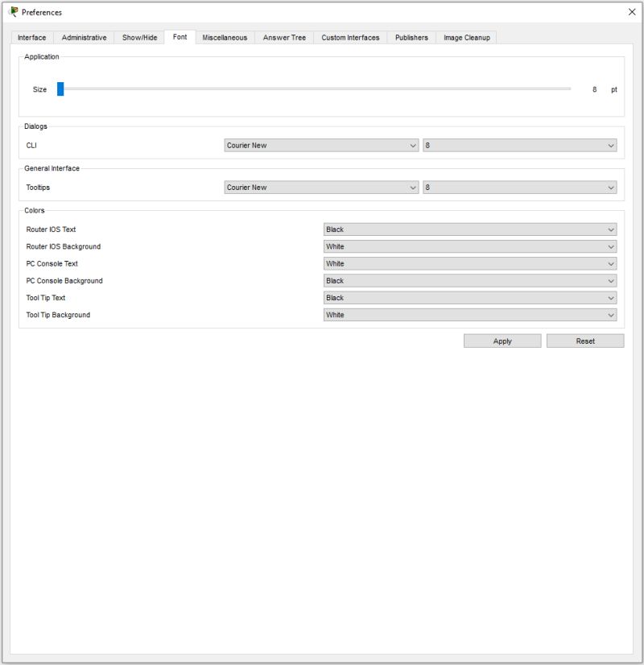Open the Router IOS Background color dropdown
This screenshot has height=665, width=644.
coord(471,246)
